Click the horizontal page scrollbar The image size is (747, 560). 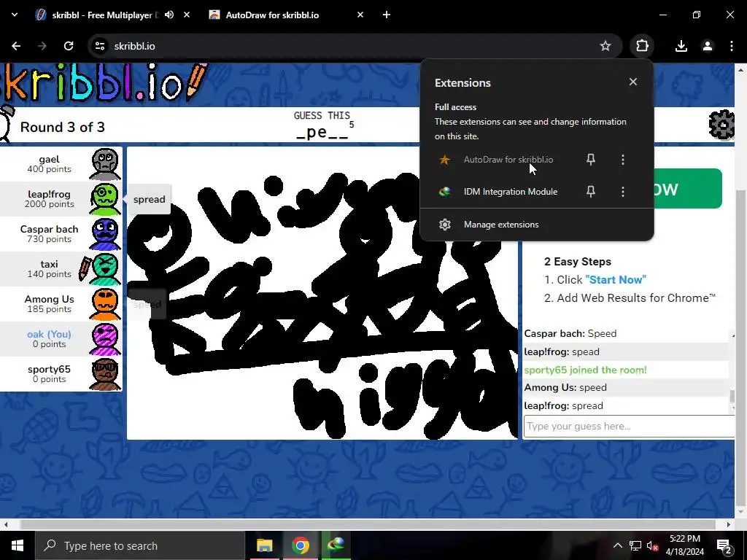point(367,524)
